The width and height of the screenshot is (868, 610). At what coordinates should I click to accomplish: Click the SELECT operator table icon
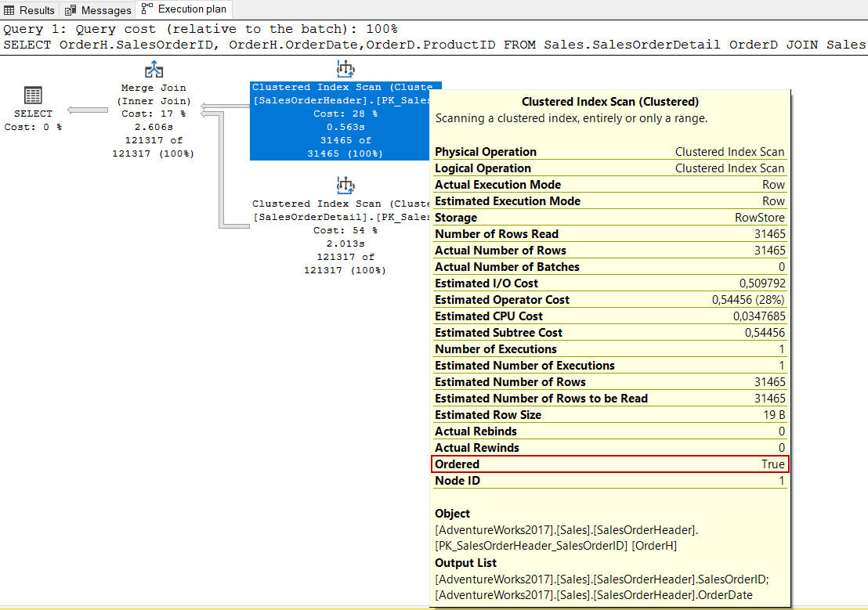(33, 96)
